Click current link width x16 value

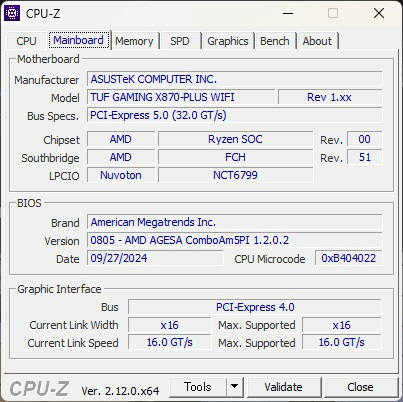click(x=170, y=325)
